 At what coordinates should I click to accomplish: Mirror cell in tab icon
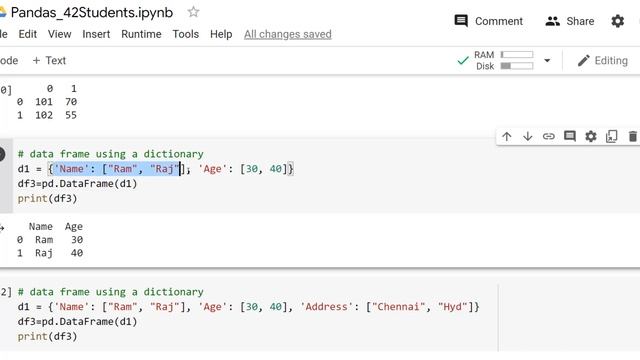611,136
